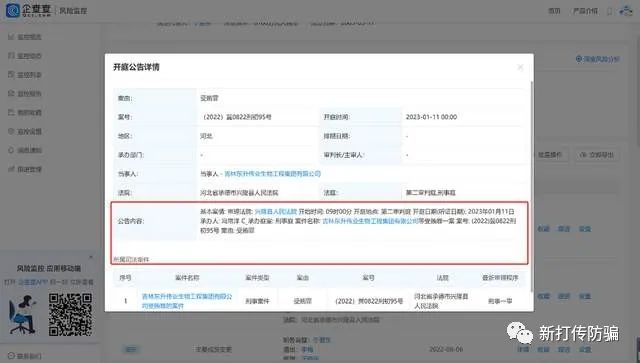
Task: Open 兴隆县人民法院 link in 公告内容
Action: [x=276, y=212]
